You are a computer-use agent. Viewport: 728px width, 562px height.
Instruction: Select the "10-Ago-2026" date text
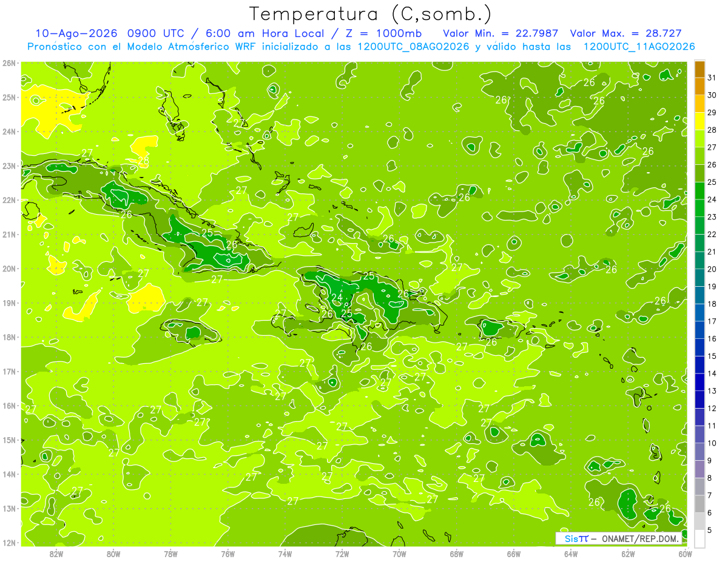coord(77,33)
